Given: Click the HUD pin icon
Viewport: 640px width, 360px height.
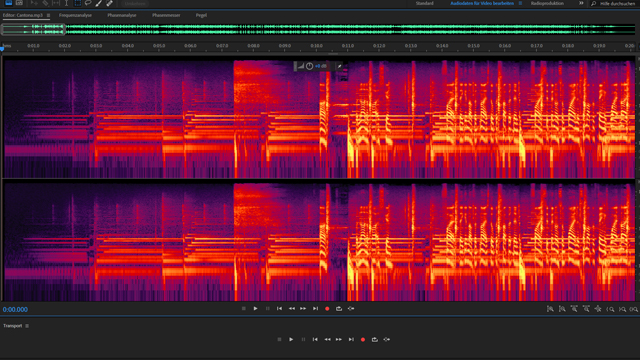Looking at the screenshot, I should pyautogui.click(x=339, y=66).
